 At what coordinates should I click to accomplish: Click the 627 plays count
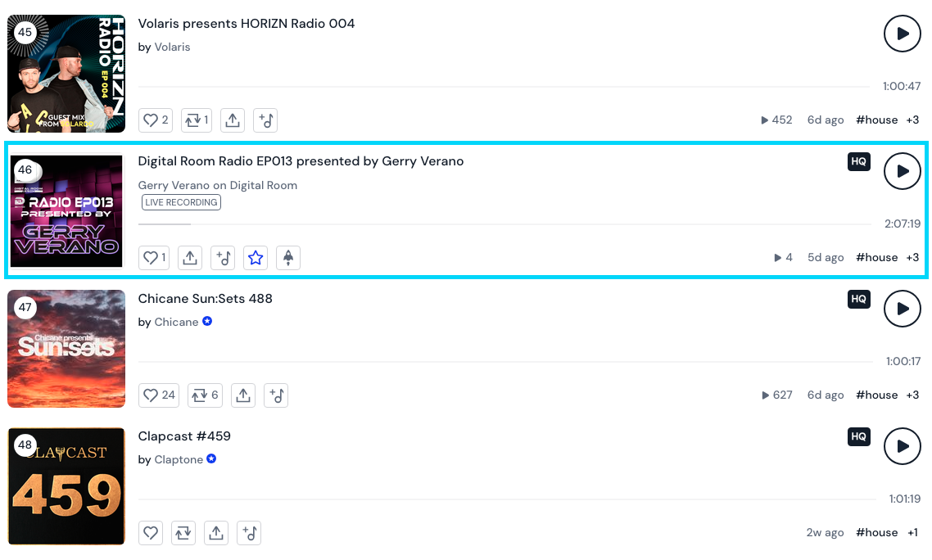click(x=777, y=395)
